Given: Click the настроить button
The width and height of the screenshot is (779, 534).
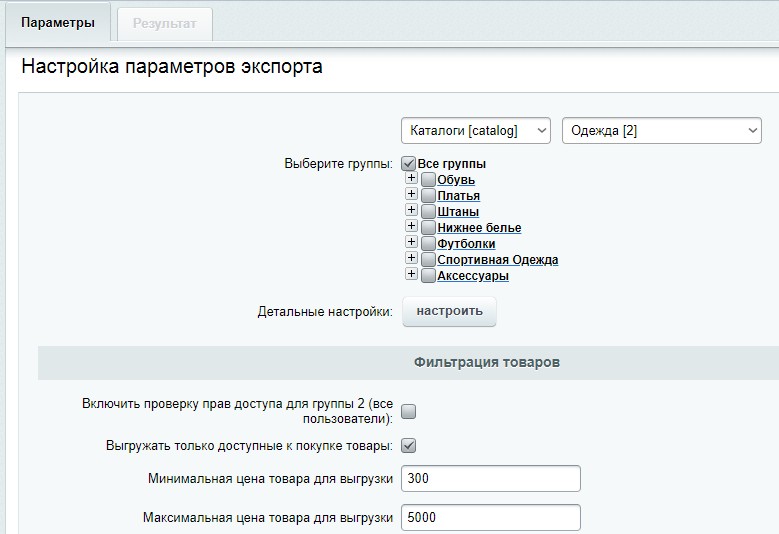Looking at the screenshot, I should point(449,311).
